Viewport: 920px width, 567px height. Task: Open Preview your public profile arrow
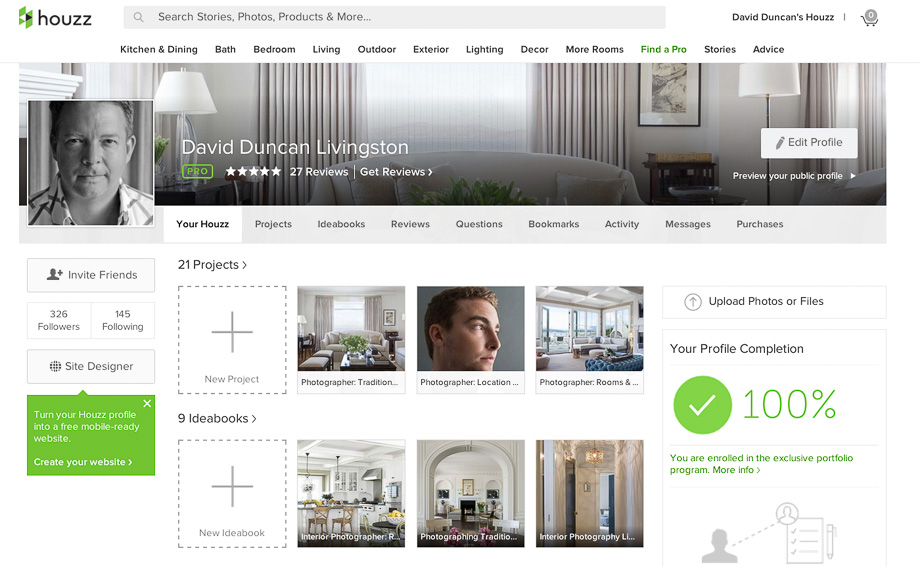[853, 176]
